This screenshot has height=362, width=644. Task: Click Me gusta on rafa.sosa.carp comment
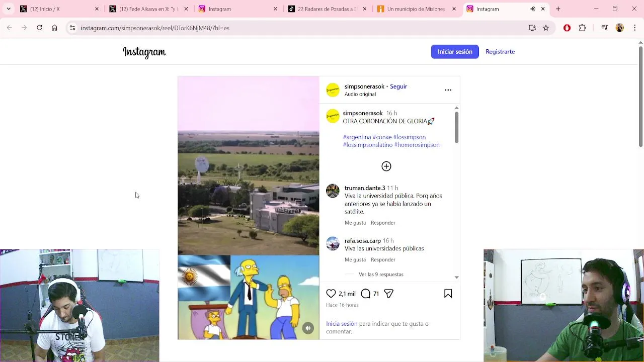(355, 260)
